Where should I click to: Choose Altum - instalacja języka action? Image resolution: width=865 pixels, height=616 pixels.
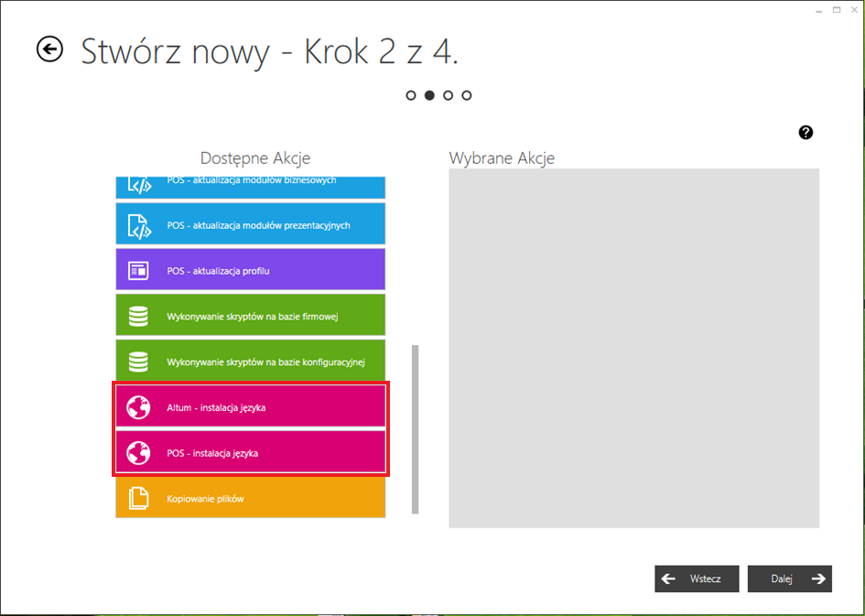point(251,405)
